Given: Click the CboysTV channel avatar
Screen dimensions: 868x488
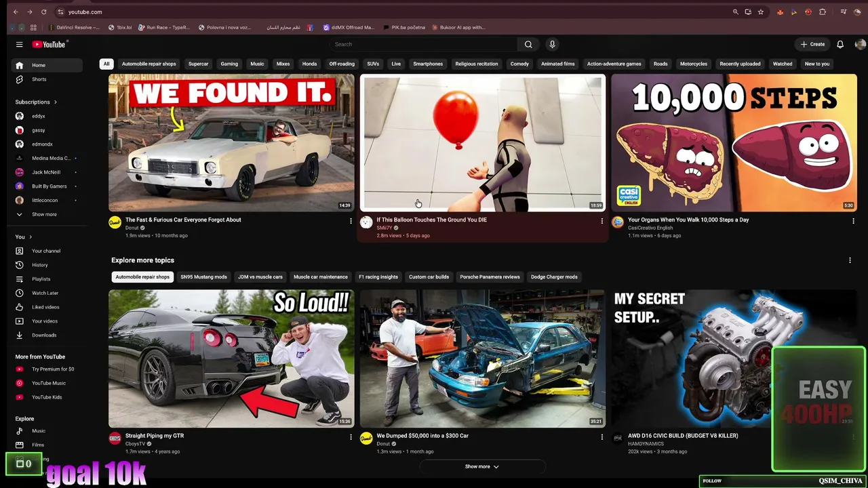Looking at the screenshot, I should (115, 439).
